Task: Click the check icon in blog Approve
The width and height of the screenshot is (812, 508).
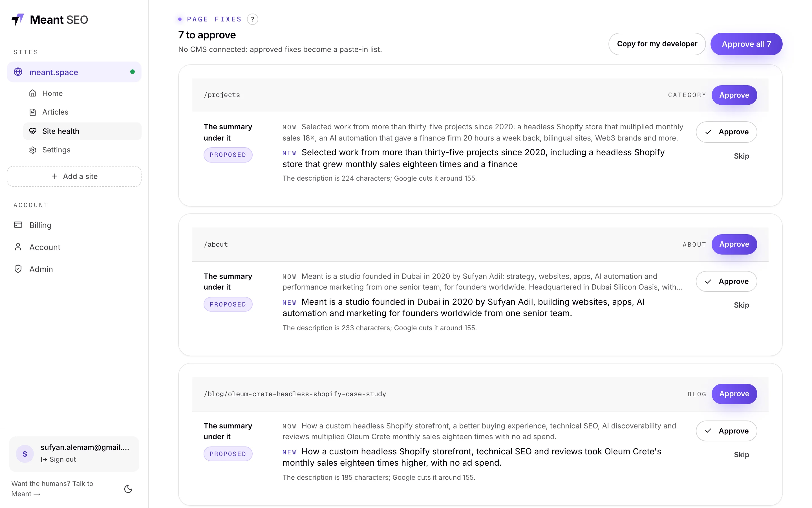Action: coord(708,431)
